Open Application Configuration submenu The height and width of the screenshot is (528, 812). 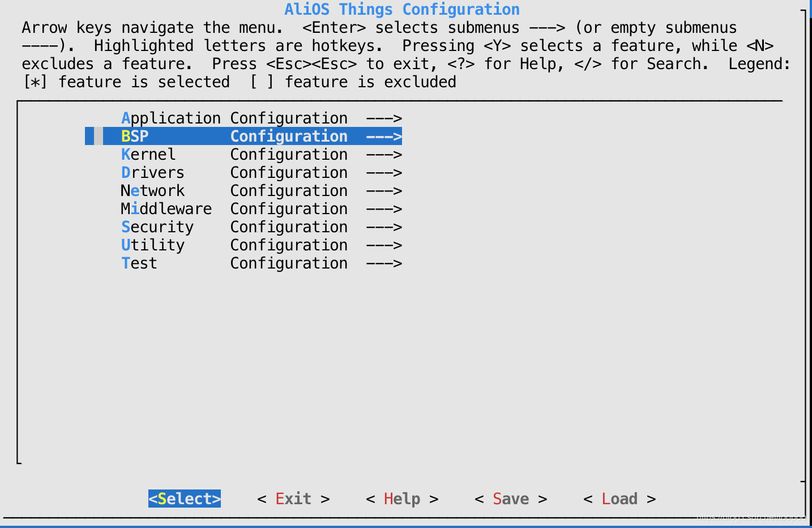click(x=262, y=118)
